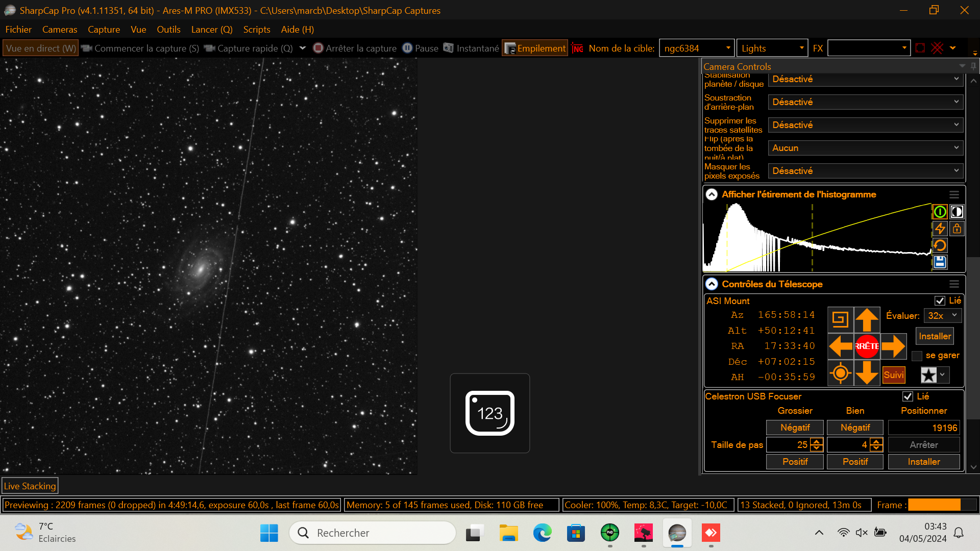This screenshot has height=551, width=980.
Task: Save the stretched image using floppy icon
Action: click(x=940, y=262)
